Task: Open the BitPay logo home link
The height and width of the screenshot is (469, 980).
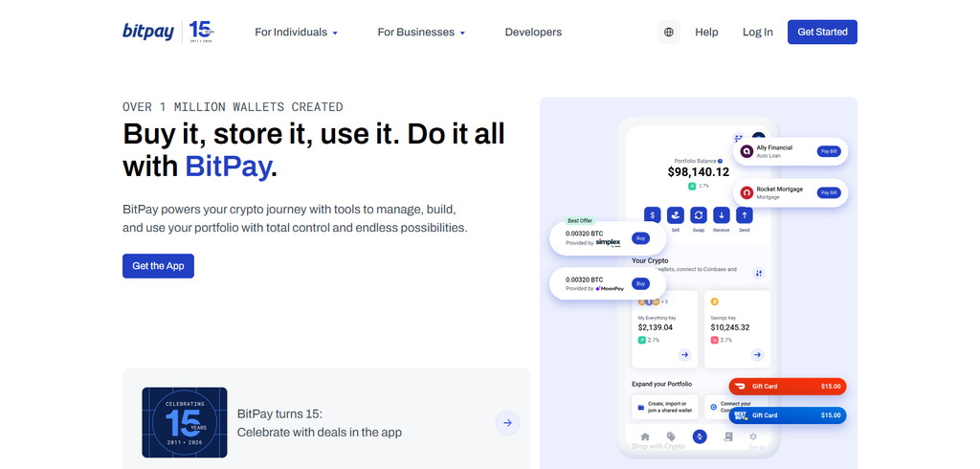Action: click(148, 32)
